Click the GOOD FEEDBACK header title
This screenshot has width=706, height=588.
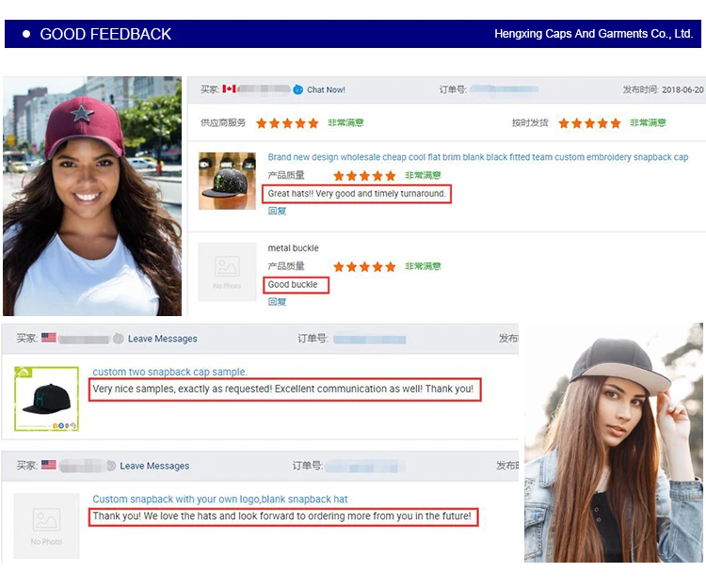click(105, 34)
